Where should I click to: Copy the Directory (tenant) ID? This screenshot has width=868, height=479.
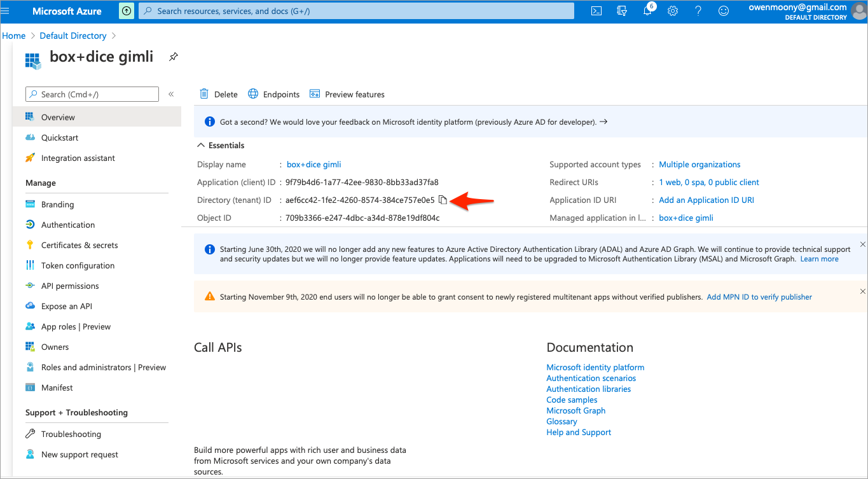pos(443,200)
